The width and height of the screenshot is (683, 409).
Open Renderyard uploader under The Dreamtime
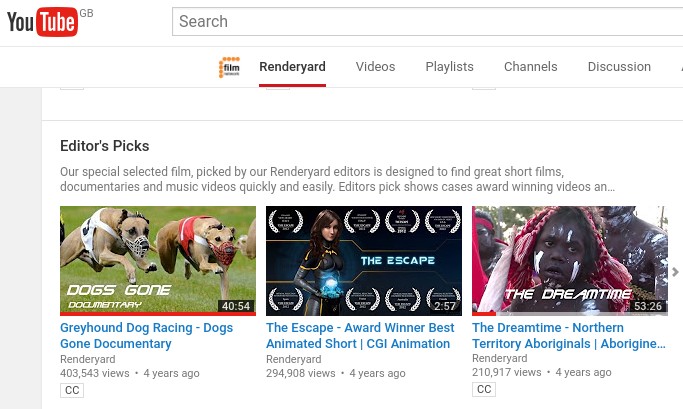[500, 358]
